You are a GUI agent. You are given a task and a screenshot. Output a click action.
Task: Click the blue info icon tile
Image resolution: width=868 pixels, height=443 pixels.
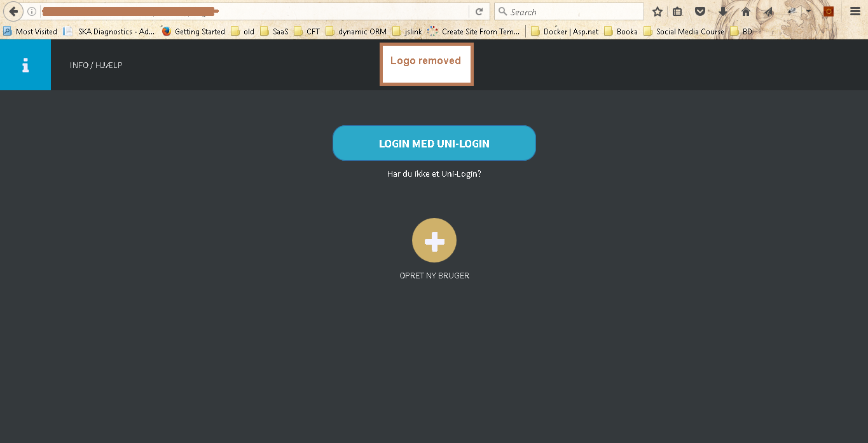(x=25, y=65)
